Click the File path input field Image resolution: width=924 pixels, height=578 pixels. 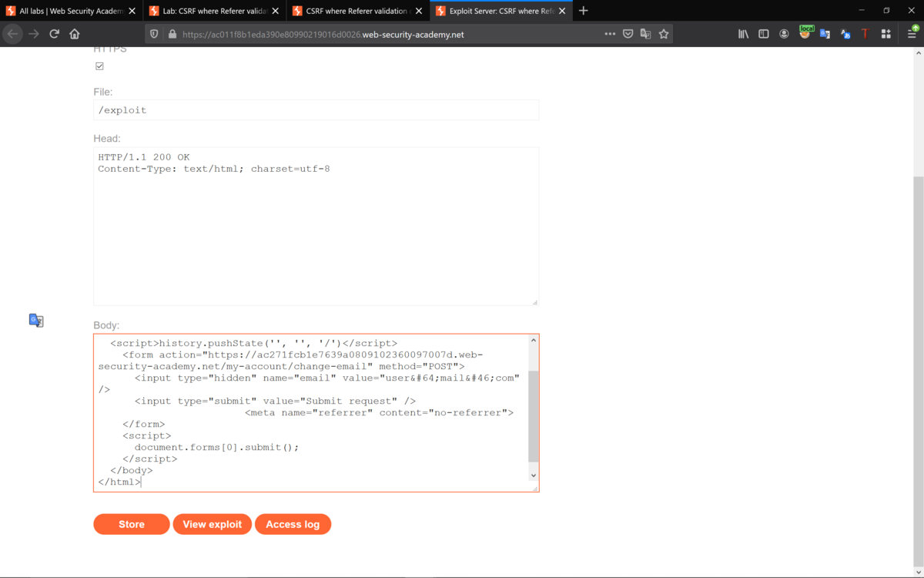[316, 110]
